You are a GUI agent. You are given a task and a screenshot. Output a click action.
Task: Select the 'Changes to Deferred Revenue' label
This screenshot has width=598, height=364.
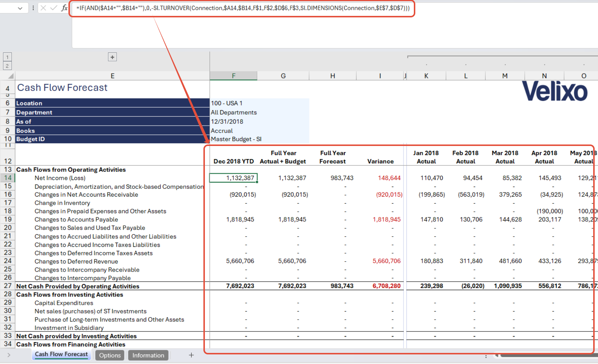click(76, 261)
